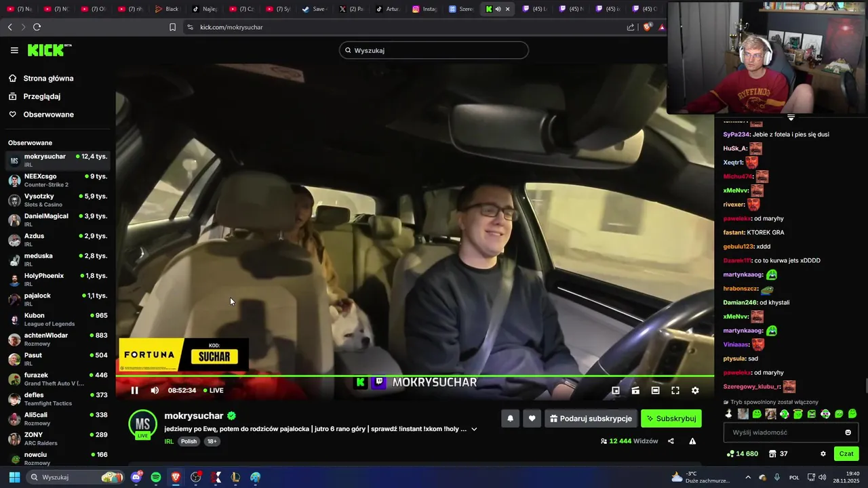Select NEEXcsgo in followed channels
Image resolution: width=868 pixels, height=488 pixels.
(58, 180)
